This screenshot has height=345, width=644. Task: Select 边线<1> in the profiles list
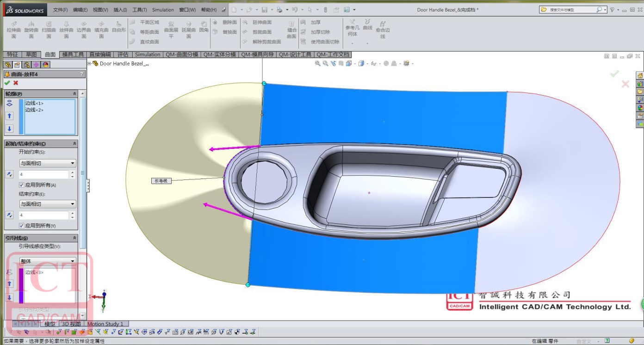point(34,103)
